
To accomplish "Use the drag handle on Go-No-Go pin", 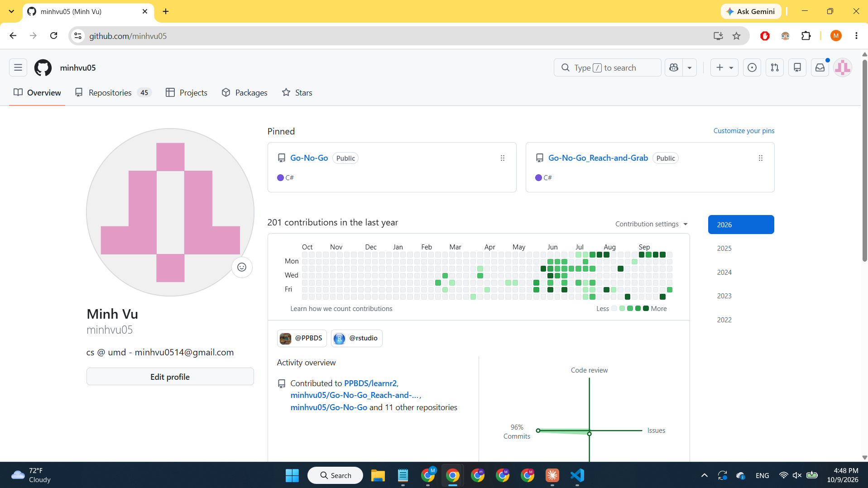I will (x=503, y=158).
